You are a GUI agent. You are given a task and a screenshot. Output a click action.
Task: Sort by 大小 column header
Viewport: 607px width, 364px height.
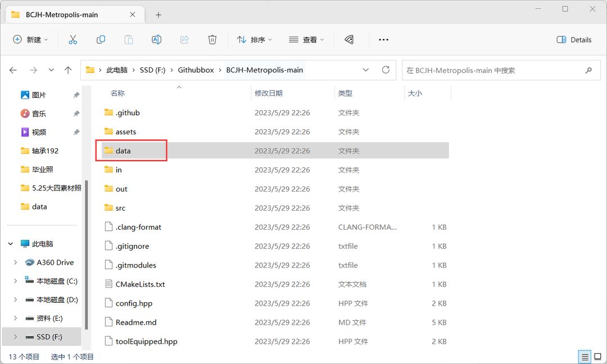415,93
